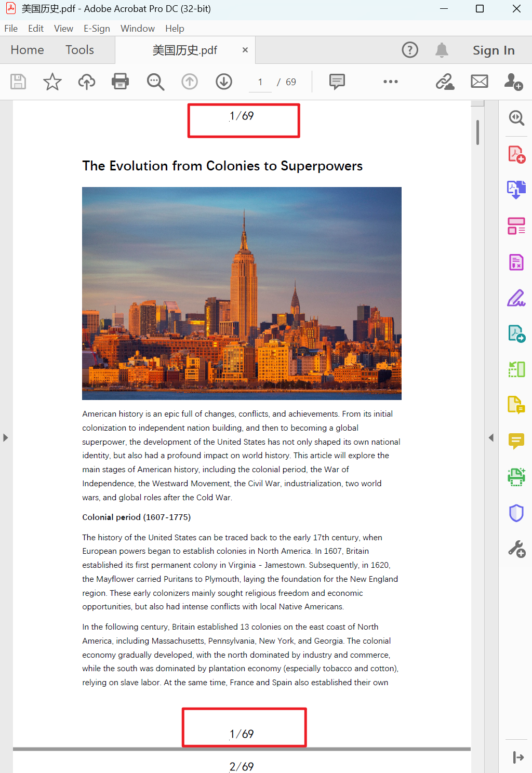Collapse the right tools pane arrow
This screenshot has height=773, width=532.
[x=491, y=438]
